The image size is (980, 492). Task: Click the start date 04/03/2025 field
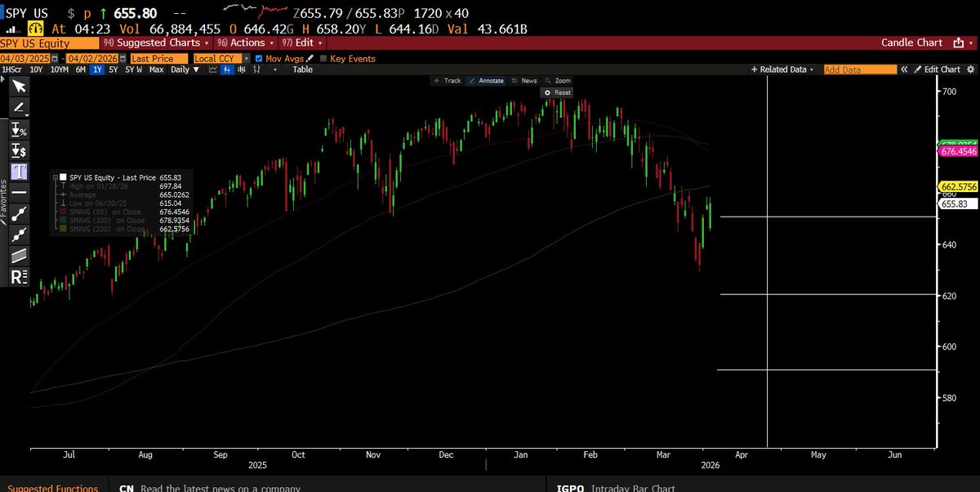24,59
